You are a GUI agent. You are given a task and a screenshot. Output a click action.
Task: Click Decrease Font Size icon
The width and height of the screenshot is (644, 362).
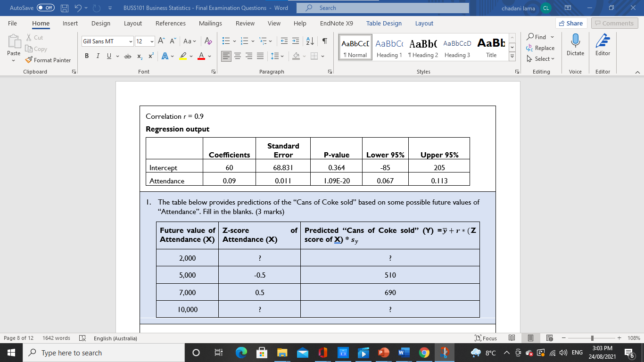(x=173, y=41)
